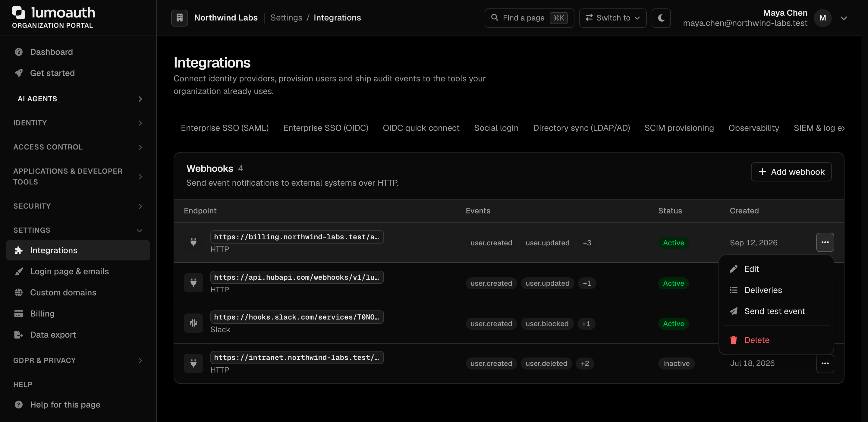Click the Integrations puzzle icon in sidebar
This screenshot has width=868, height=422.
(19, 250)
